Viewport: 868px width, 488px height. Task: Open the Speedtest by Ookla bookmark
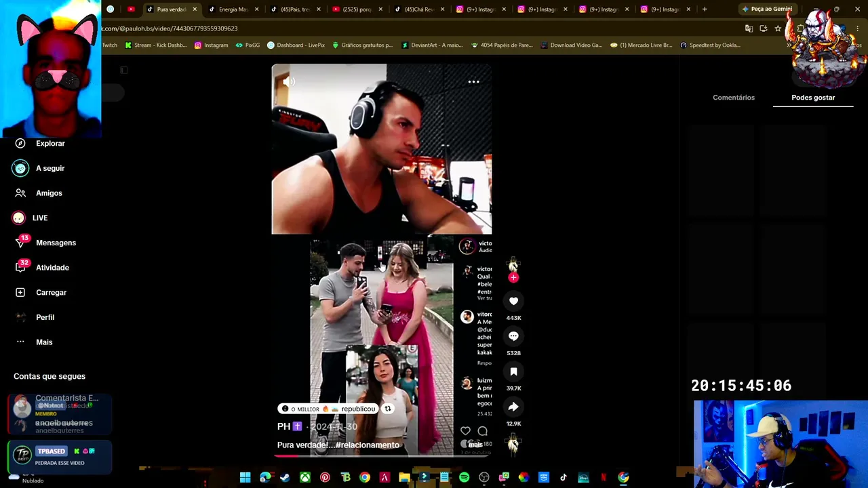(x=710, y=45)
